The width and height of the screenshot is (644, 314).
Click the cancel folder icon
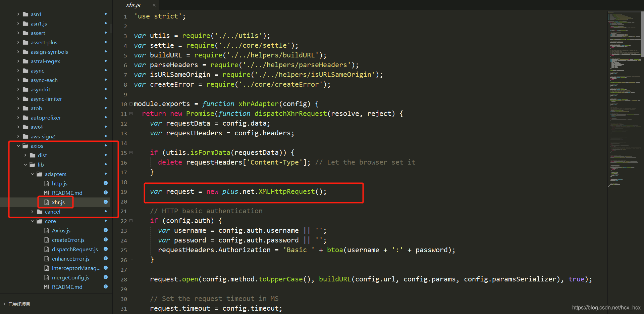40,212
